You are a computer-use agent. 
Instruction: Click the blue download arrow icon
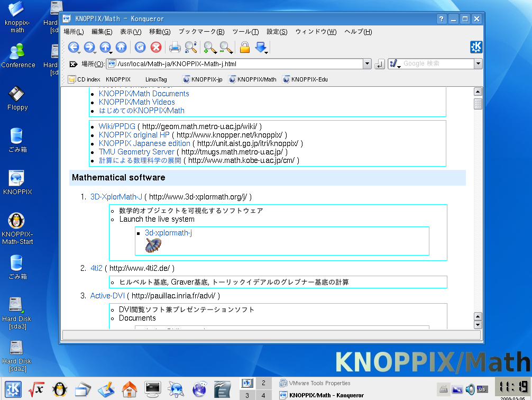click(261, 47)
